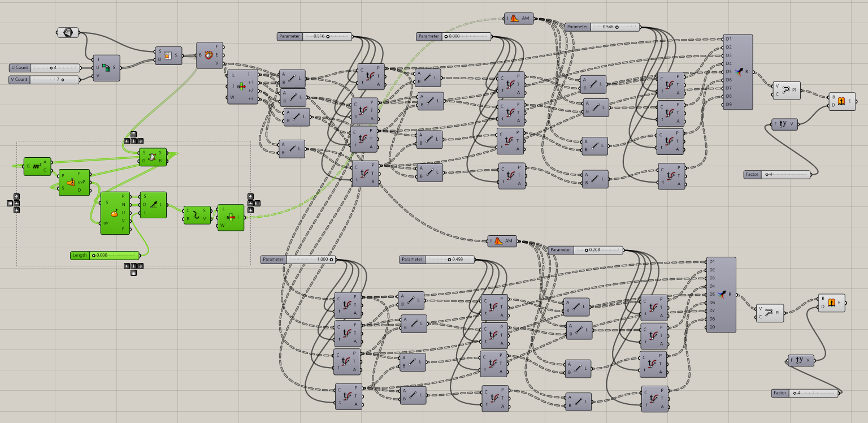This screenshot has height=423, width=868.
Task: Select the Divide Surface component icon
Action: [106, 67]
